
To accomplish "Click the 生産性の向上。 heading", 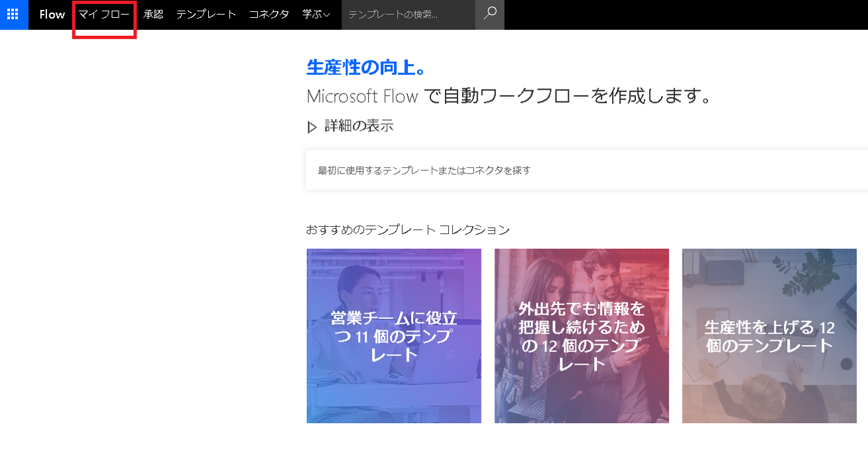I will pyautogui.click(x=365, y=67).
